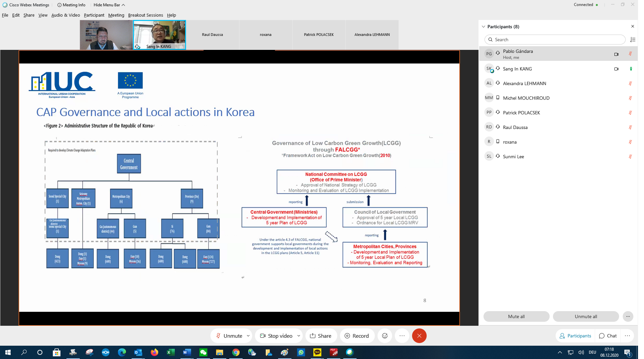Click the reactions smiley icon
Image resolution: width=644 pixels, height=359 pixels.
click(385, 336)
